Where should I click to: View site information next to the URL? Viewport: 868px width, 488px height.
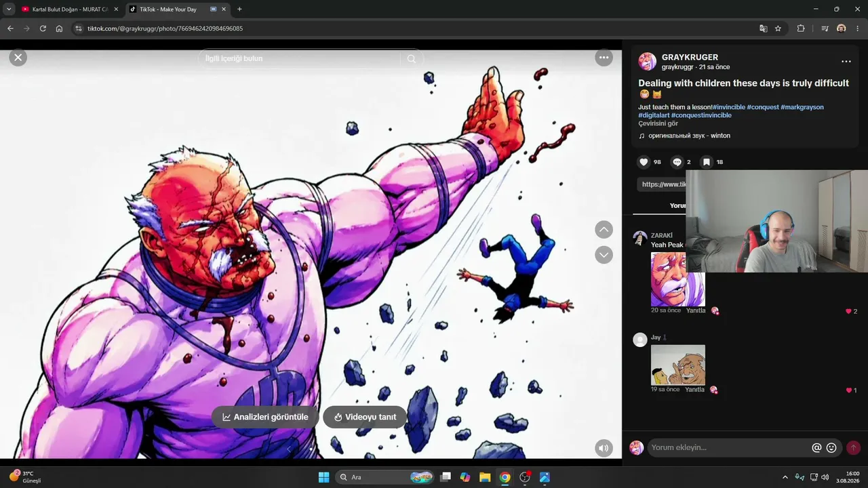tap(78, 28)
